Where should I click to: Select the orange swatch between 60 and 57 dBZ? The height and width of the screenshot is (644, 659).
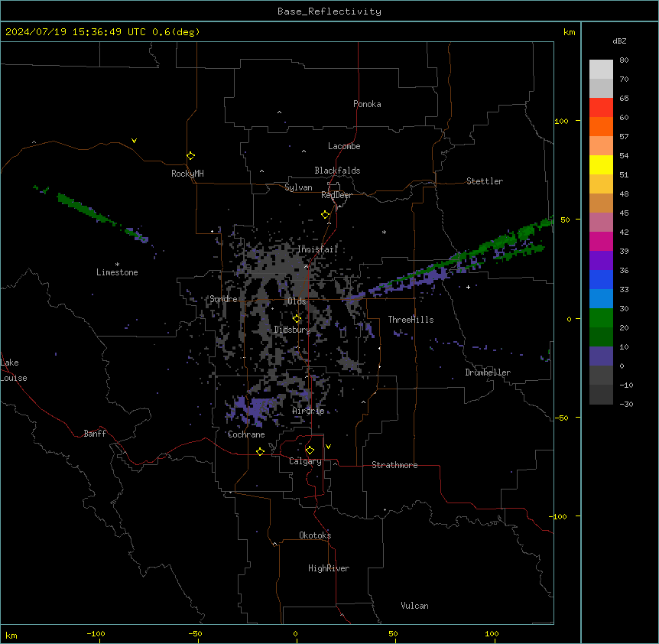pos(601,126)
